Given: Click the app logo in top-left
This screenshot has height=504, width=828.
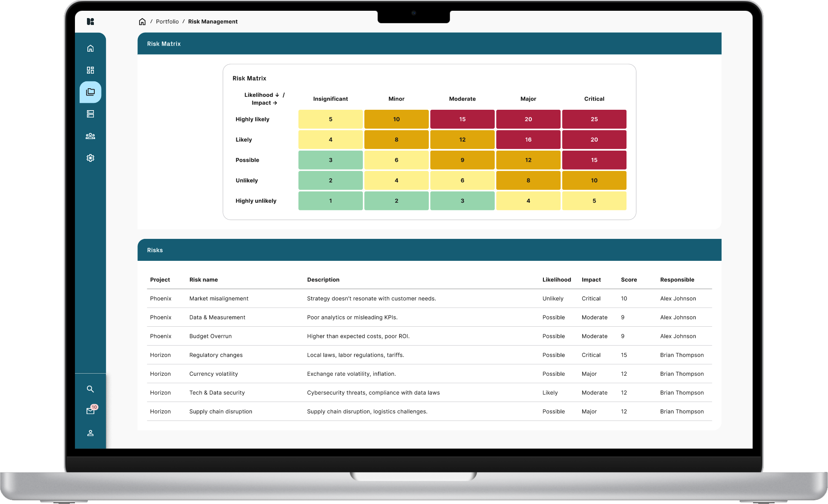Looking at the screenshot, I should (90, 22).
